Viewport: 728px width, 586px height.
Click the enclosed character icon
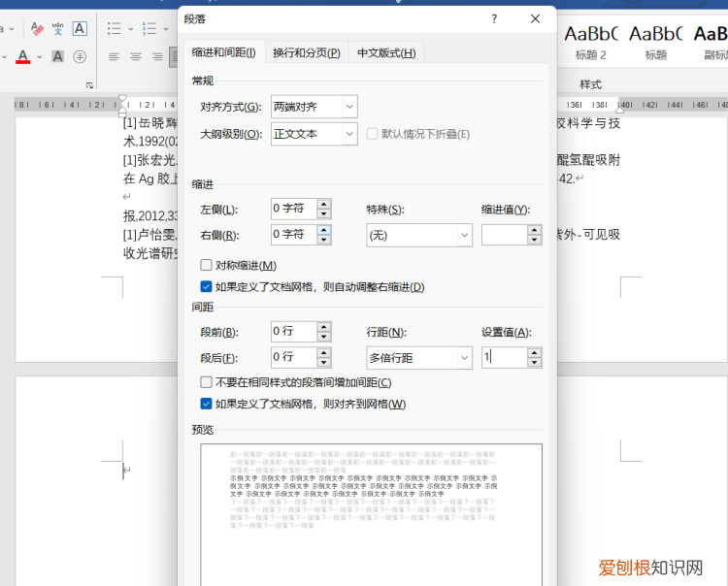click(x=80, y=56)
